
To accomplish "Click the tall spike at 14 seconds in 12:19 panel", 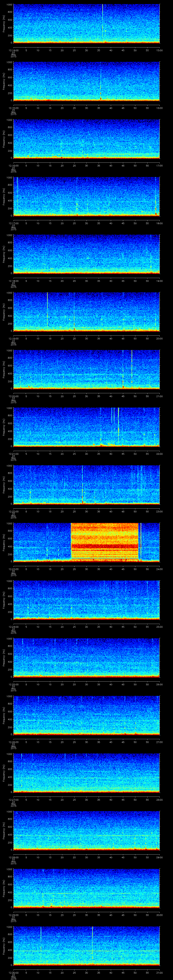I will coord(47,309).
